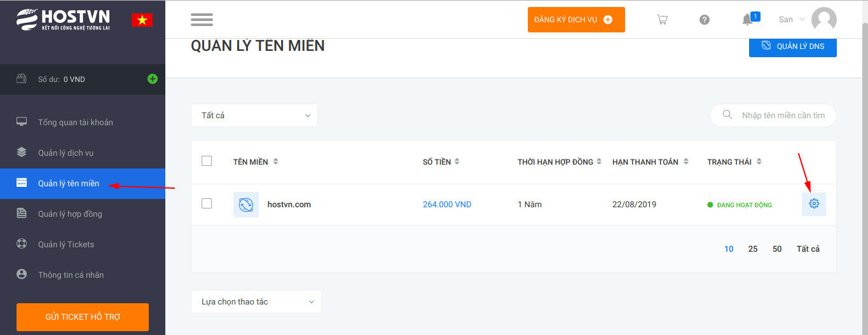Go to 'Tổng quan tài khoản' in sidebar

click(x=75, y=122)
